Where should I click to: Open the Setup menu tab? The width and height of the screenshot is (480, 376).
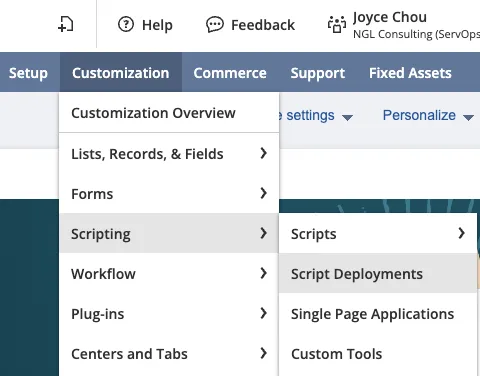[x=28, y=72]
